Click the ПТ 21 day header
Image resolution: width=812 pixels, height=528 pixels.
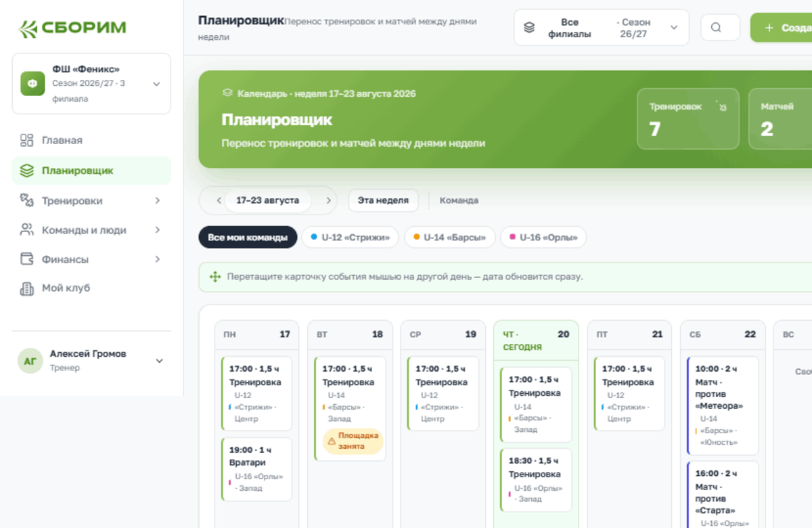tap(629, 334)
